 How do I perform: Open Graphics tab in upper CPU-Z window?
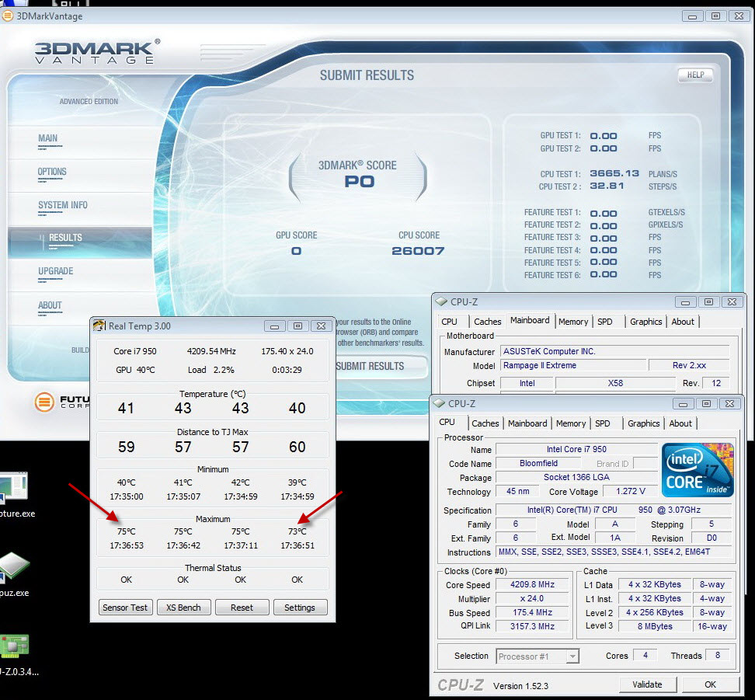pyautogui.click(x=645, y=322)
